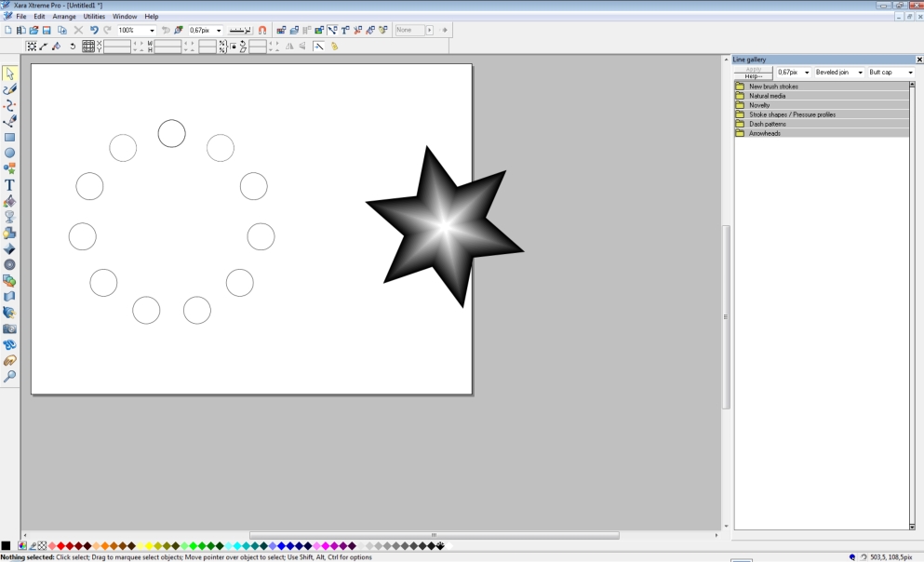Viewport: 924px width, 562px height.
Task: Select the Freehand and Brush tool
Action: tap(9, 89)
